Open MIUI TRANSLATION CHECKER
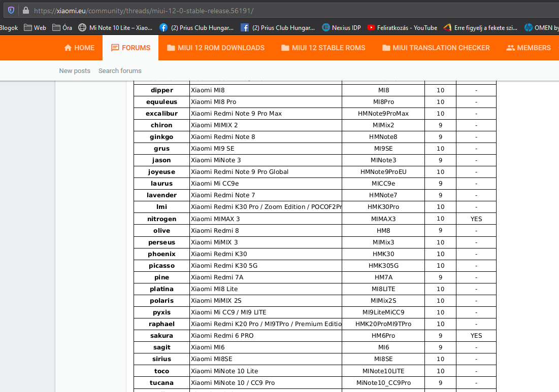This screenshot has height=392, width=559. coord(436,48)
